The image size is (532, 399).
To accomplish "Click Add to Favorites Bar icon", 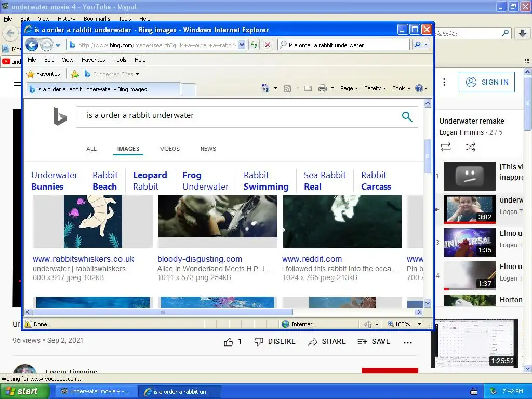I will [x=75, y=74].
